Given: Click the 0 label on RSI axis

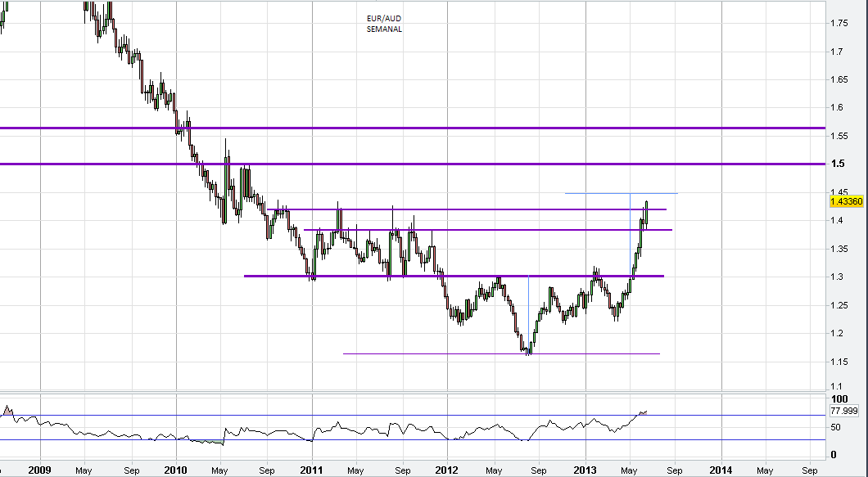Looking at the screenshot, I should coord(834,455).
